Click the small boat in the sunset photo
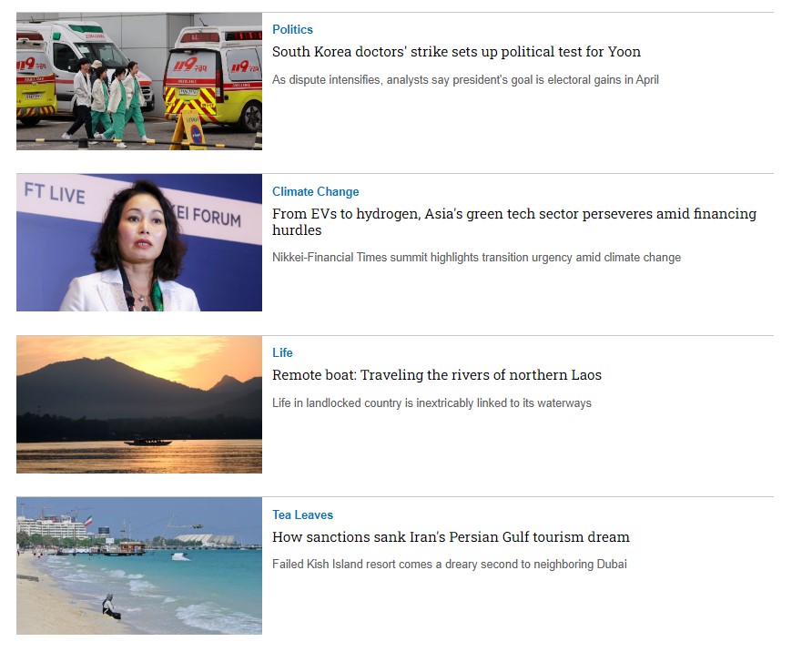 (148, 442)
